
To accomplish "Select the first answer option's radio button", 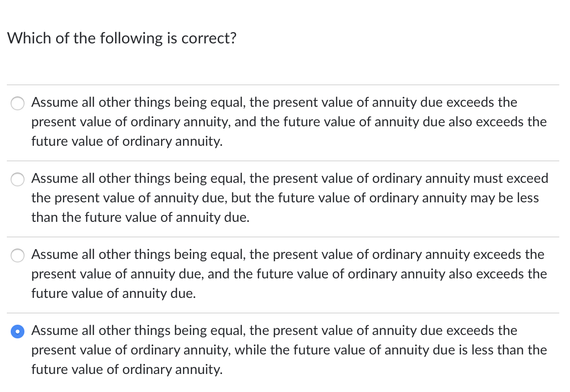I will click(x=18, y=103).
